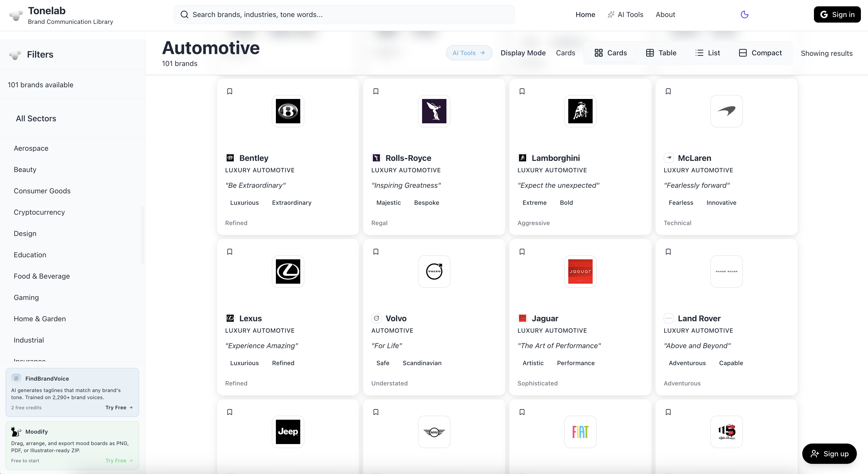
Task: Sign in with Google button
Action: (837, 14)
